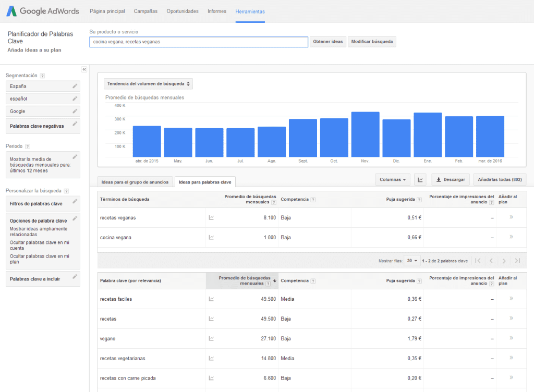Click the 1,79 € suggested bid value
Screen dimensions: 534x392
pyautogui.click(x=415, y=339)
